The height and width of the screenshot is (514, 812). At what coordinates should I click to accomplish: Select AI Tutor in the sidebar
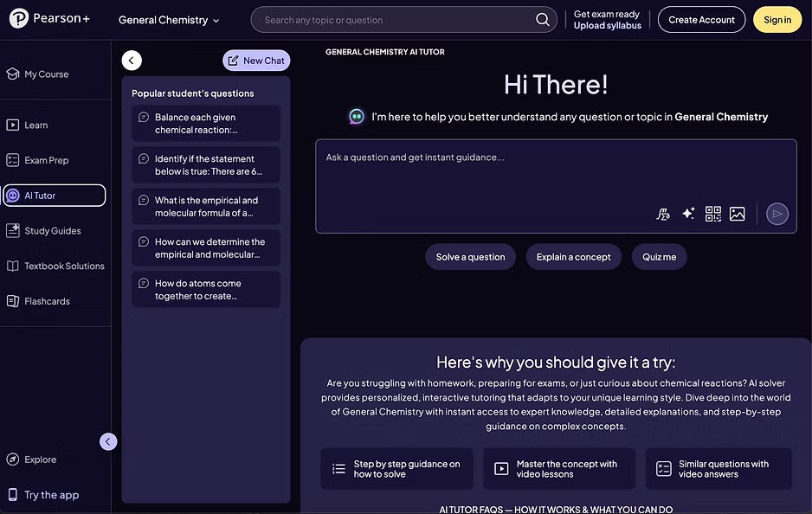[x=55, y=196]
